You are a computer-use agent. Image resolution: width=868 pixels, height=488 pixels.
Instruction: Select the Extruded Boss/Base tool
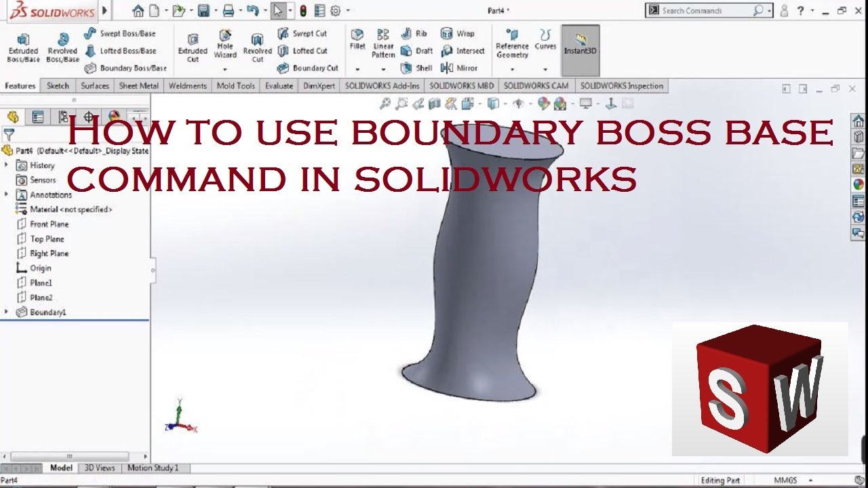23,47
